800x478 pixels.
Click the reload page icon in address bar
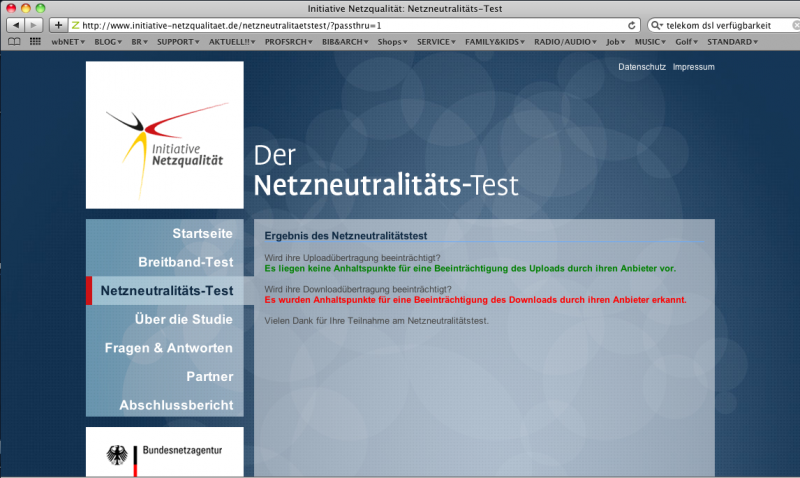(x=632, y=24)
